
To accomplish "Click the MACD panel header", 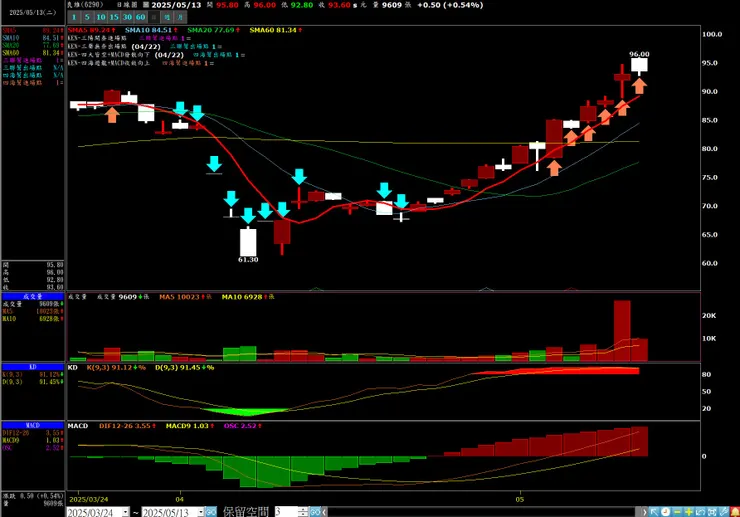I will [33, 425].
